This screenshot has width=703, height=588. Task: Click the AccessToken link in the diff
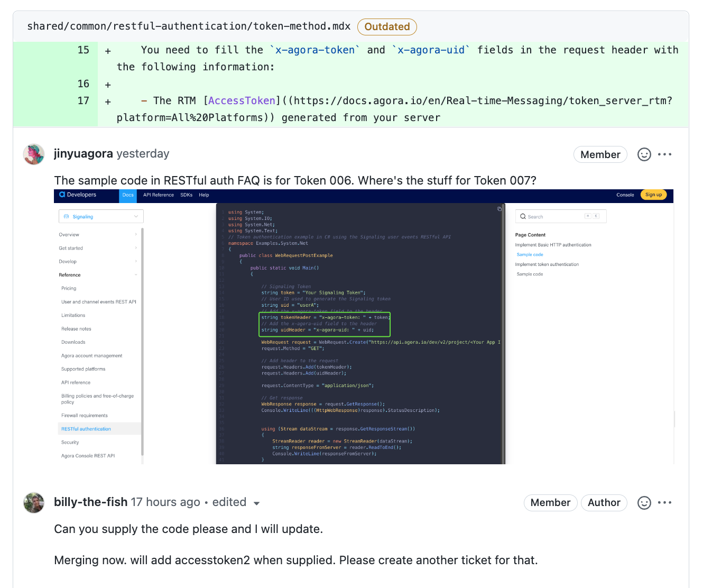[242, 100]
